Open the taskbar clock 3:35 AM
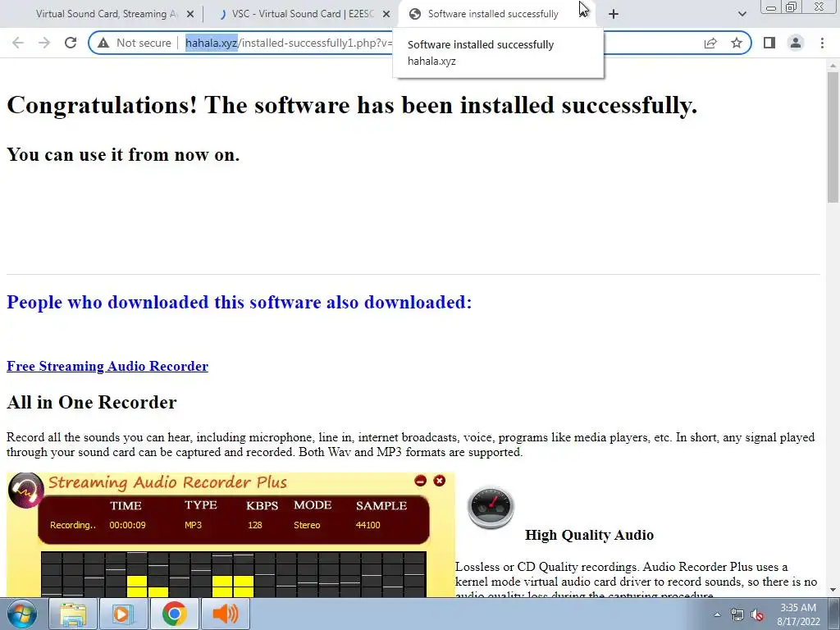Viewport: 840px width, 630px height. [798, 614]
